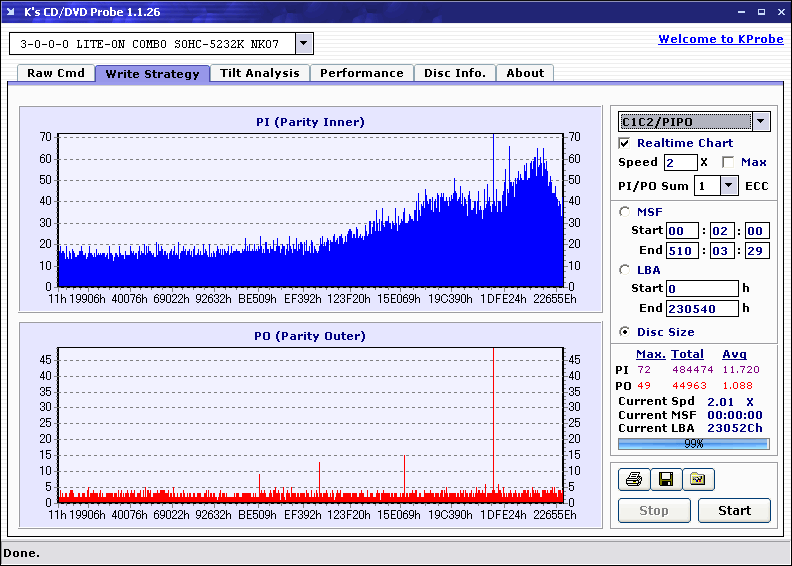Viewport: 792px width, 566px height.
Task: Click the 99% progress bar
Action: (x=694, y=444)
